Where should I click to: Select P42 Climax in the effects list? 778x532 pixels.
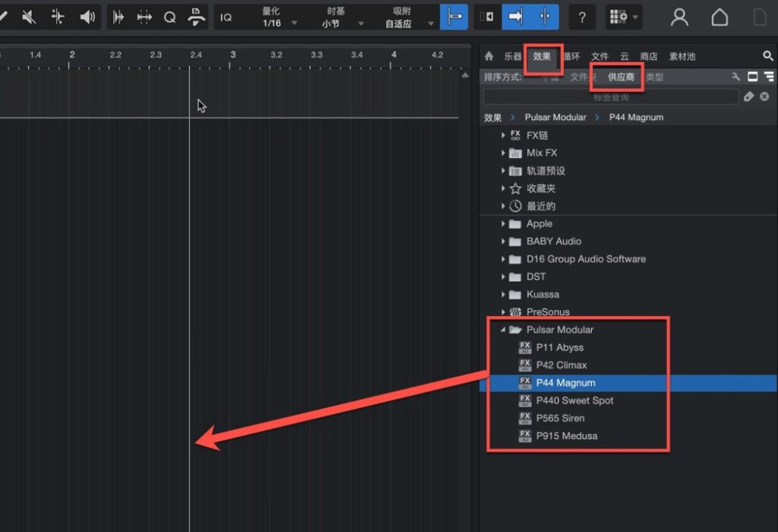563,365
